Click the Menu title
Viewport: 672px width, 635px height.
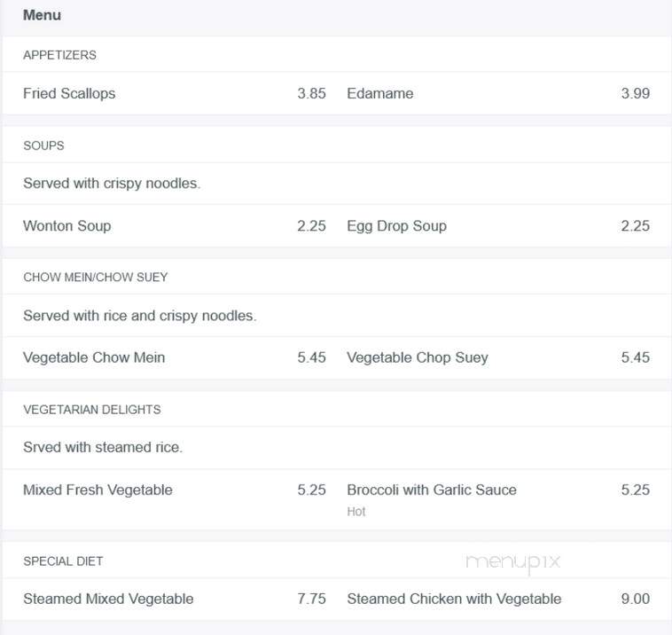(x=42, y=15)
